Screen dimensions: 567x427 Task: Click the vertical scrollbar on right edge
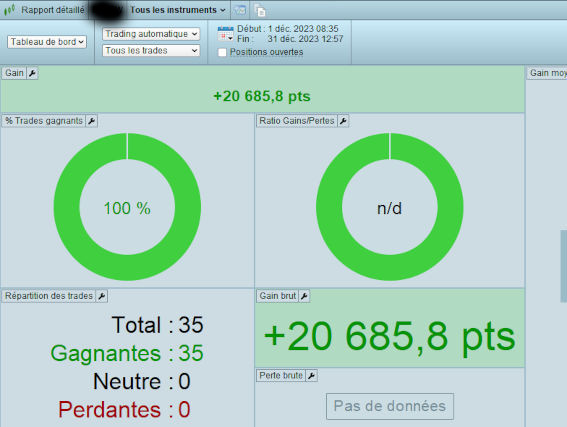tap(563, 266)
